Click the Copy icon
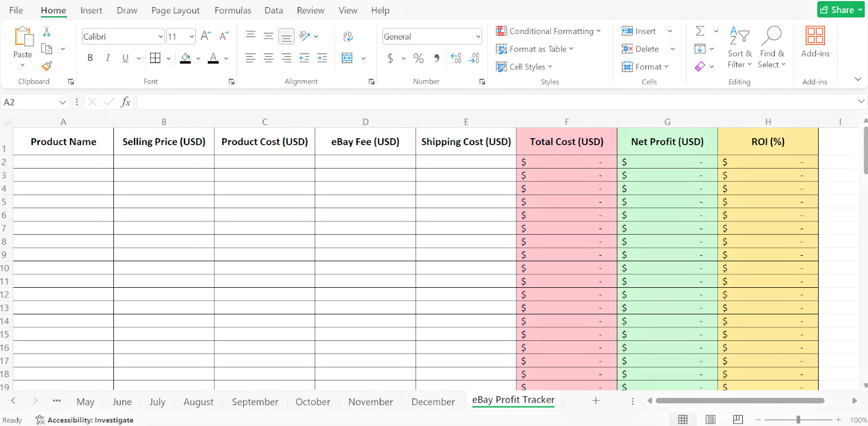Image resolution: width=868 pixels, height=426 pixels. [x=47, y=49]
